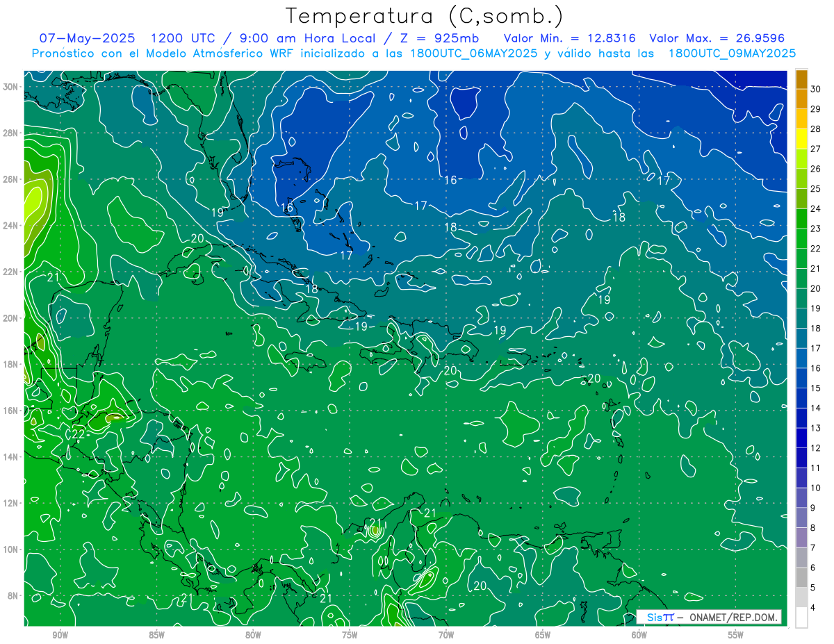The height and width of the screenshot is (644, 834).
Task: Click legend value '29'
Action: pos(815,108)
